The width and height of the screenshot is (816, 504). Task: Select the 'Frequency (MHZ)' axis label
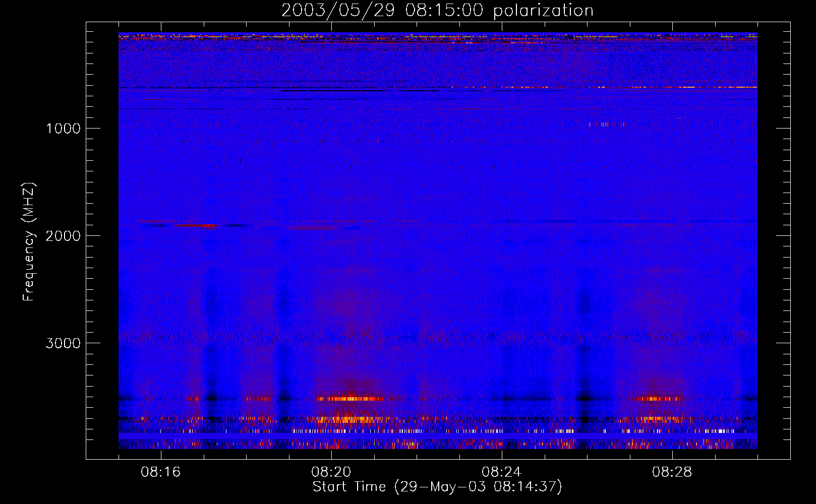(29, 242)
